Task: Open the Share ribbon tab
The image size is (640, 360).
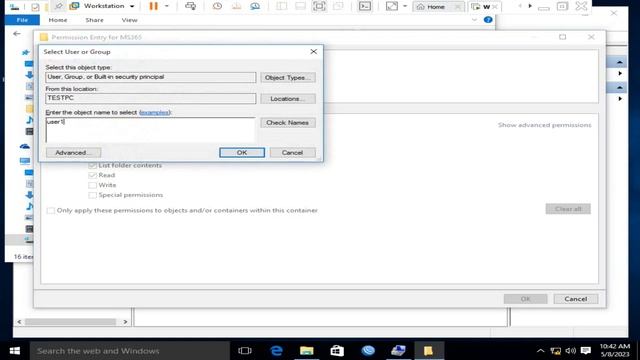Action: 94,20
